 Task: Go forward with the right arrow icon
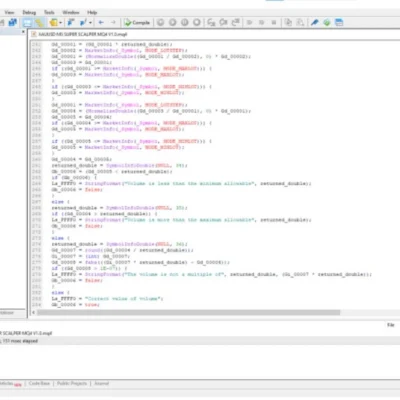click(113, 22)
